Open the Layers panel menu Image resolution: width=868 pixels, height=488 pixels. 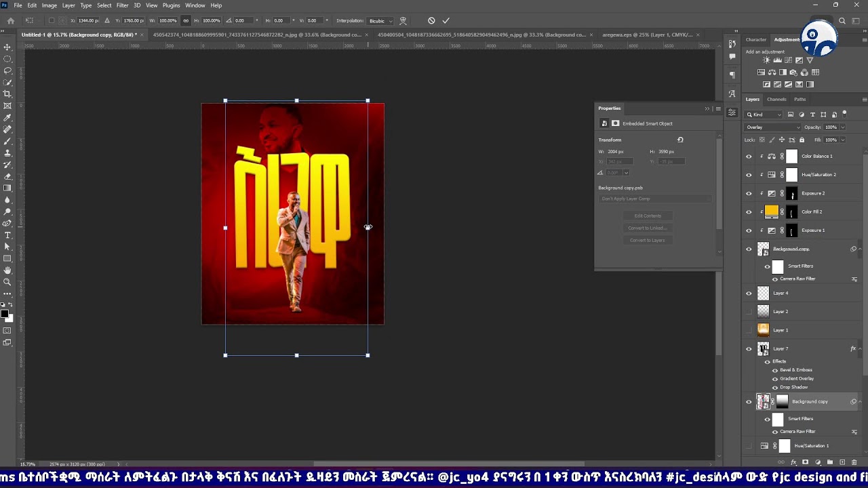tap(864, 100)
